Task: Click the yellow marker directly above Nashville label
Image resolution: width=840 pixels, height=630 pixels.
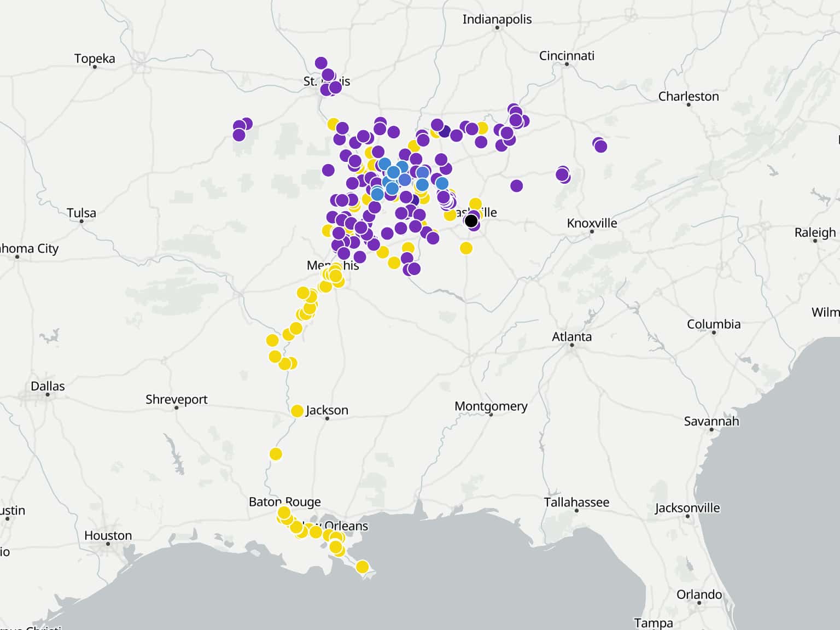Action: (475, 204)
